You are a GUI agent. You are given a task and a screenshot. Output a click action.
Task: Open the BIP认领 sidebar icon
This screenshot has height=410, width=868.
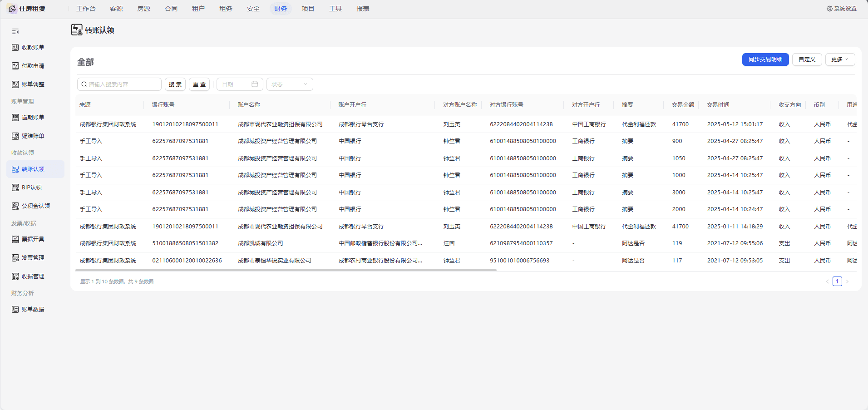tap(15, 188)
